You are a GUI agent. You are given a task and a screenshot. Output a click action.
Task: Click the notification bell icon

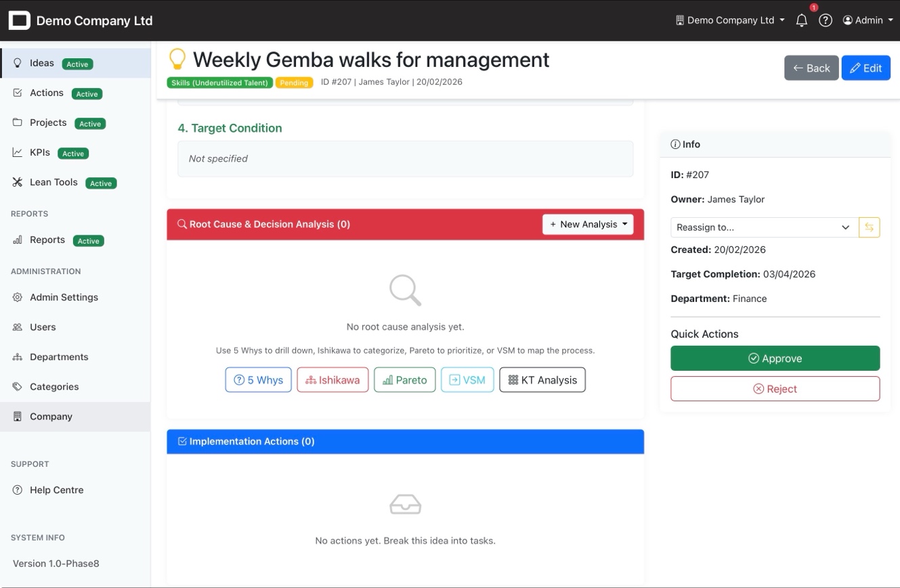tap(802, 20)
